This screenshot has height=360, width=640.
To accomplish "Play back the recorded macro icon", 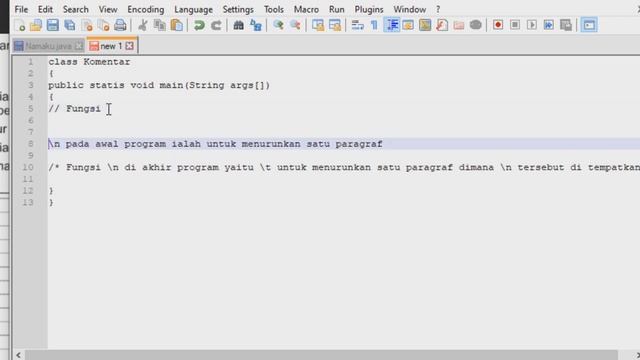I will (532, 25).
